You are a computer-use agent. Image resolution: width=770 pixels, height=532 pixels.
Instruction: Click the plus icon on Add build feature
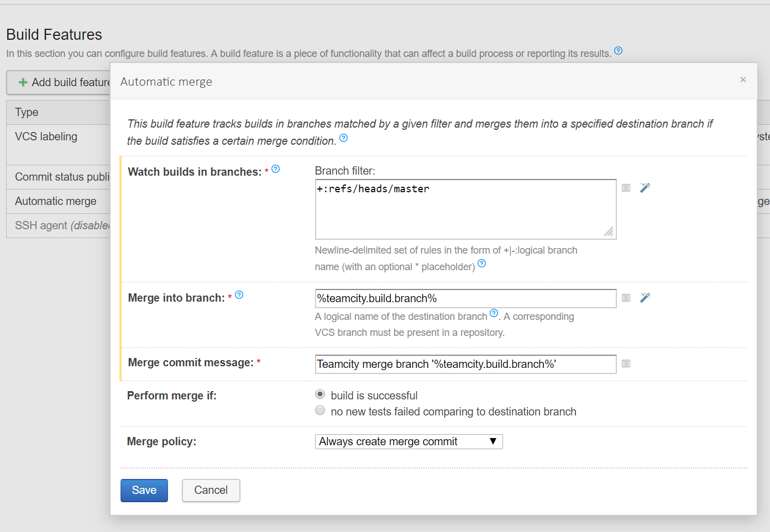pyautogui.click(x=23, y=82)
